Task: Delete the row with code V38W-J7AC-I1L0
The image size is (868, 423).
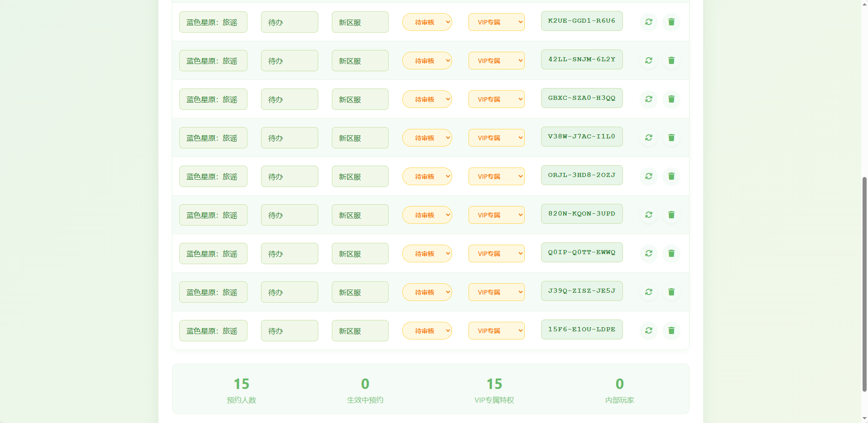Action: pos(671,138)
